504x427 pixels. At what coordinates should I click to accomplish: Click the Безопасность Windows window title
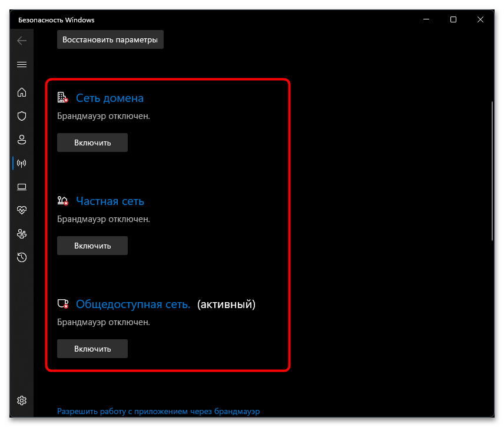coord(57,20)
